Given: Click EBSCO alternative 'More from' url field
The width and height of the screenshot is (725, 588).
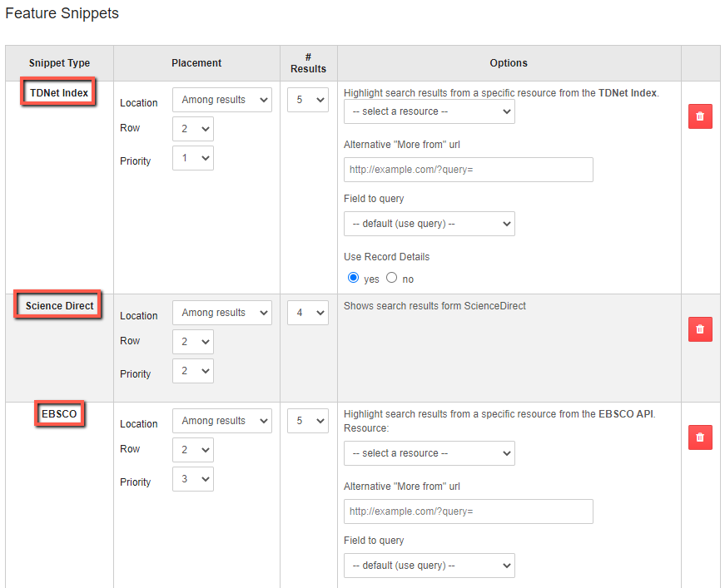Looking at the screenshot, I should coord(469,511).
